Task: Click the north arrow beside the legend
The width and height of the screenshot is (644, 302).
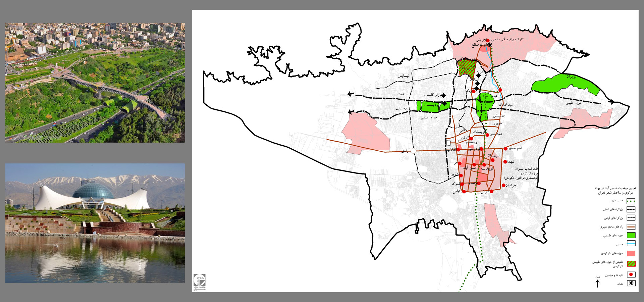Action: click(597, 283)
